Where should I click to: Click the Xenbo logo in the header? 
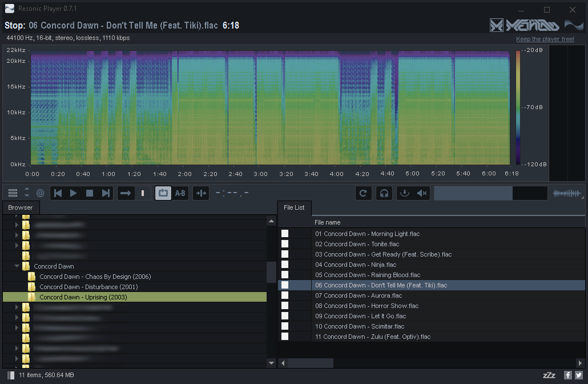(x=524, y=25)
